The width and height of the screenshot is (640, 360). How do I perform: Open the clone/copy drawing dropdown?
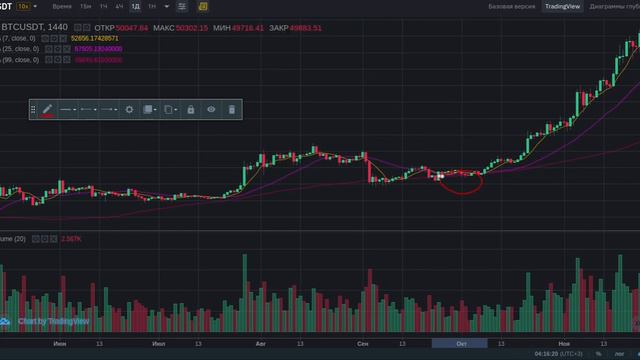170,109
